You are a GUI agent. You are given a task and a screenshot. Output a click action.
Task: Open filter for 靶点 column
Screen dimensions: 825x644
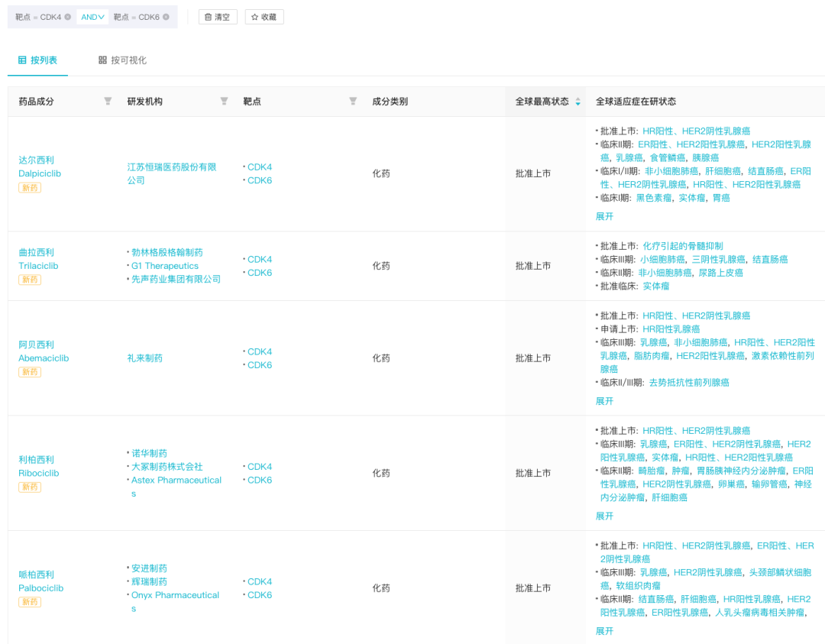(x=353, y=101)
